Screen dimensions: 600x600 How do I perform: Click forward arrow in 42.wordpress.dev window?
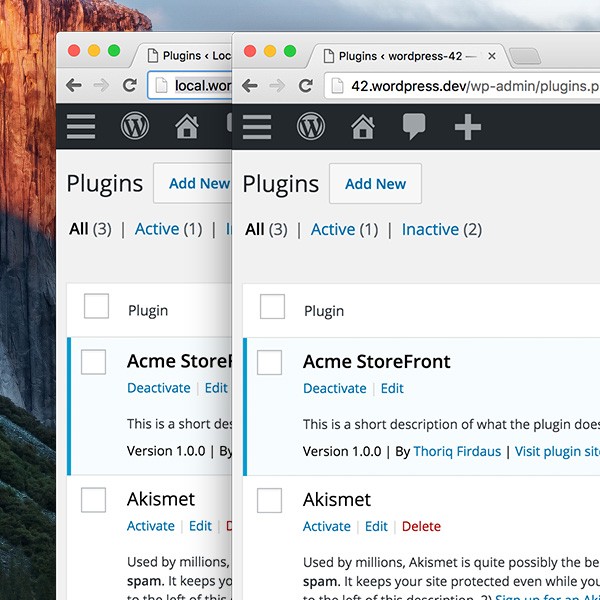click(277, 85)
